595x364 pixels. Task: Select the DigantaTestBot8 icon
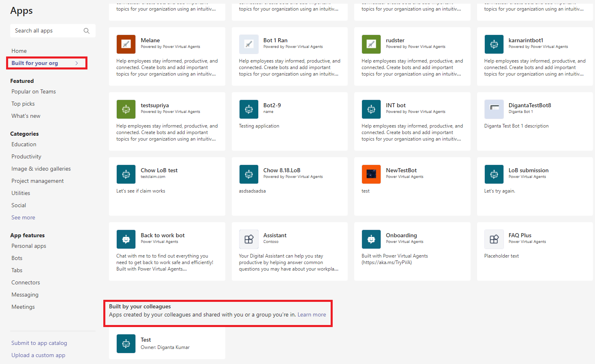[x=494, y=109]
